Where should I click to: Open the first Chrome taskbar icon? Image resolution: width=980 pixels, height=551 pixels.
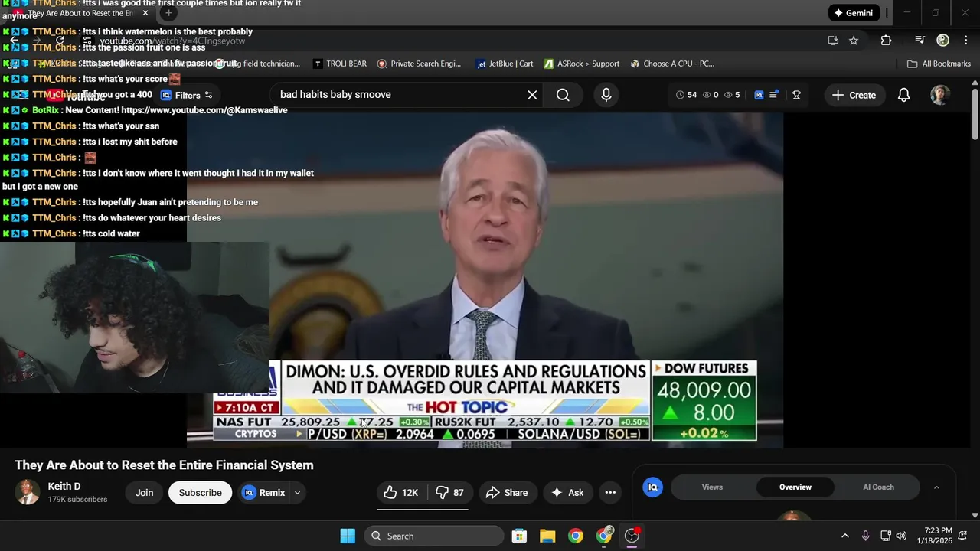(576, 536)
